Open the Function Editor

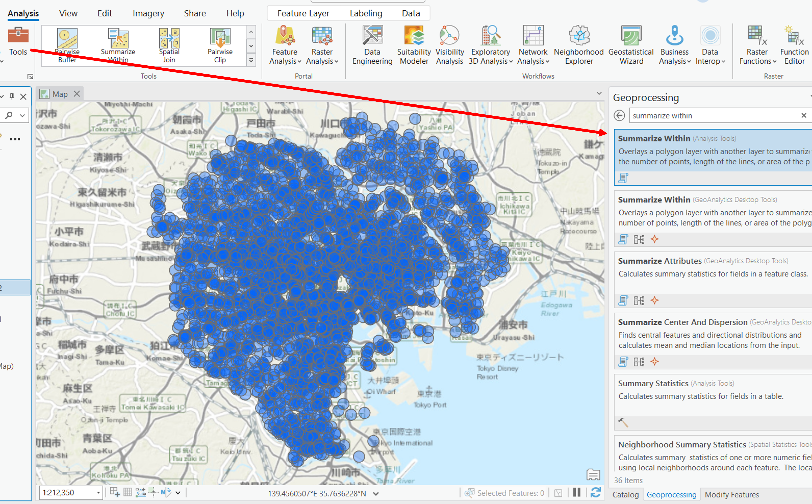click(x=794, y=45)
